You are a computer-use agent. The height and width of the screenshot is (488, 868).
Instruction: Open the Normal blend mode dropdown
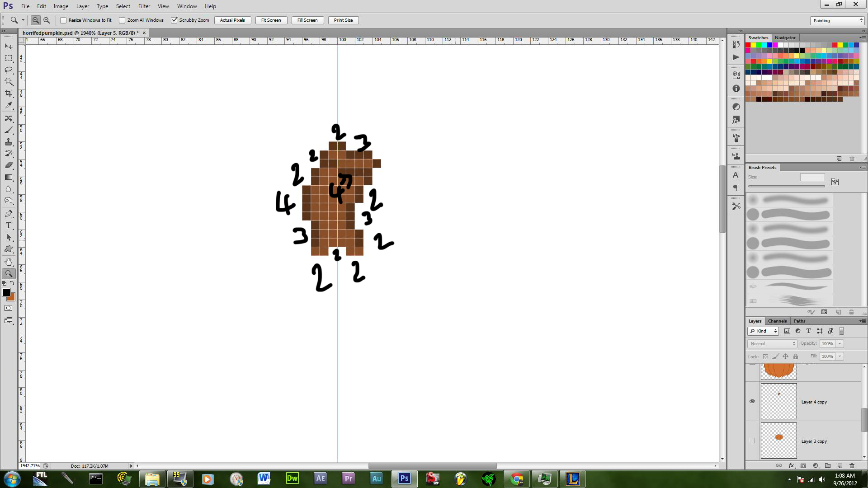coord(772,344)
